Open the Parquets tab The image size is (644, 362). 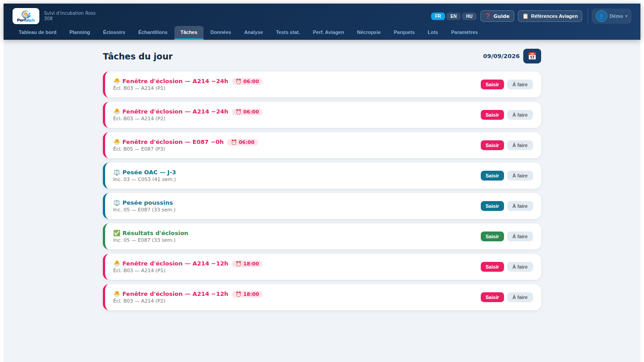click(x=404, y=32)
